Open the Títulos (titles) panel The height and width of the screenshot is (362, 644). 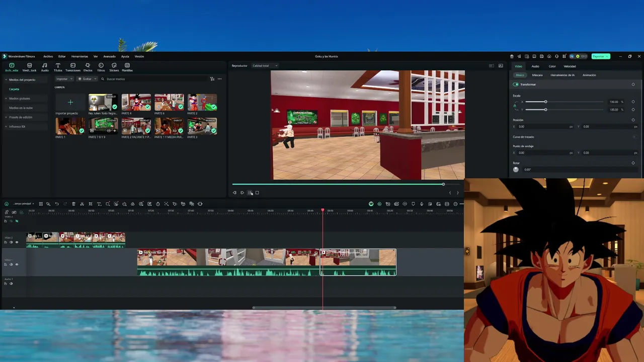click(x=58, y=67)
